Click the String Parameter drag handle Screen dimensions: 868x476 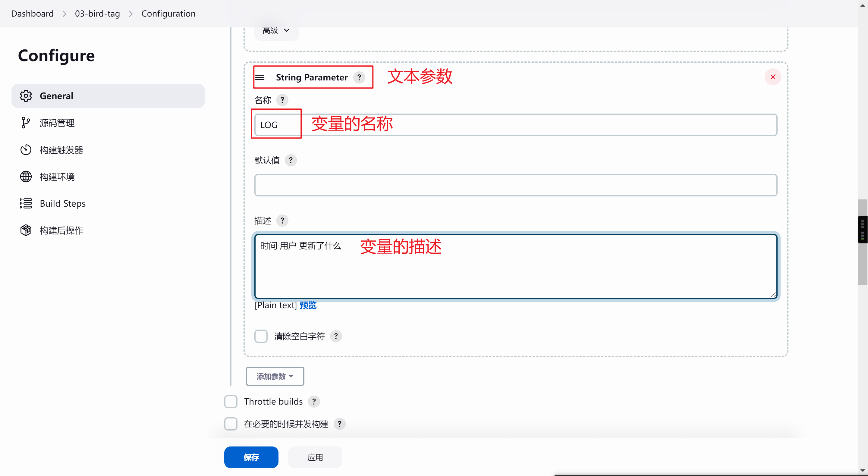tap(260, 77)
